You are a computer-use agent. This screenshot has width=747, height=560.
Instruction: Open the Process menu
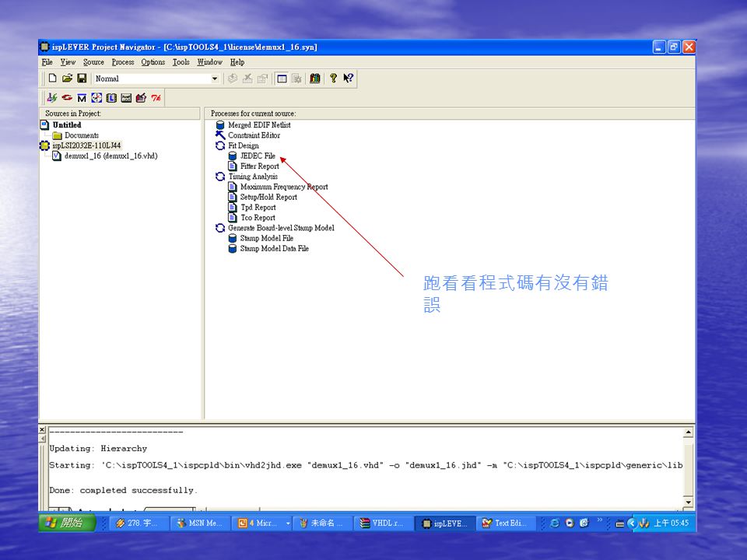tap(123, 62)
